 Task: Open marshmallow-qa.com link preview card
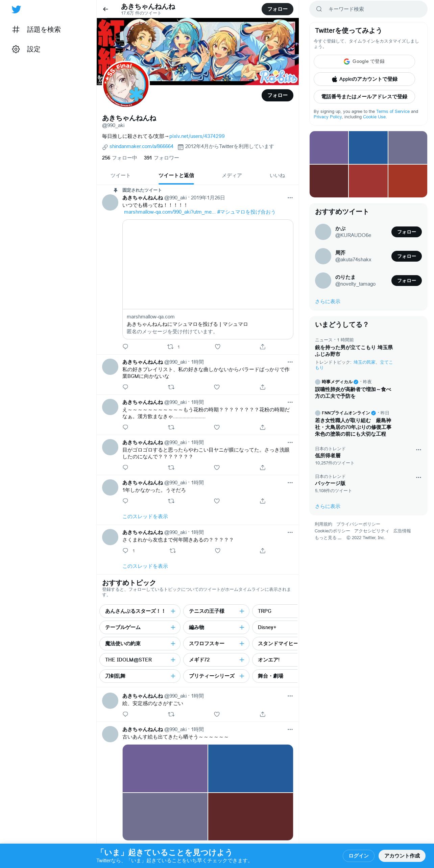point(208,279)
